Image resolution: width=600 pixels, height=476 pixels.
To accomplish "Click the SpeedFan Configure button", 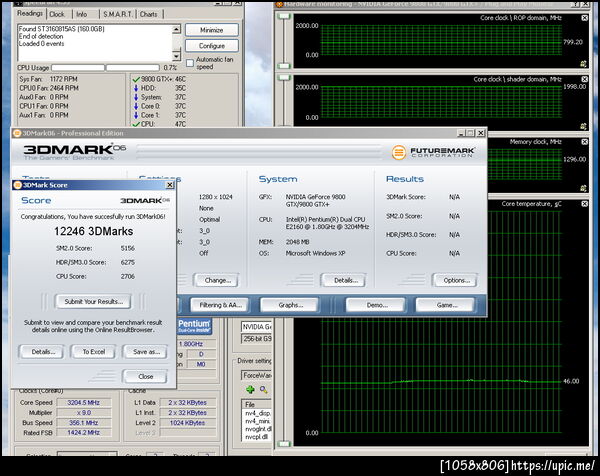I will (x=212, y=46).
